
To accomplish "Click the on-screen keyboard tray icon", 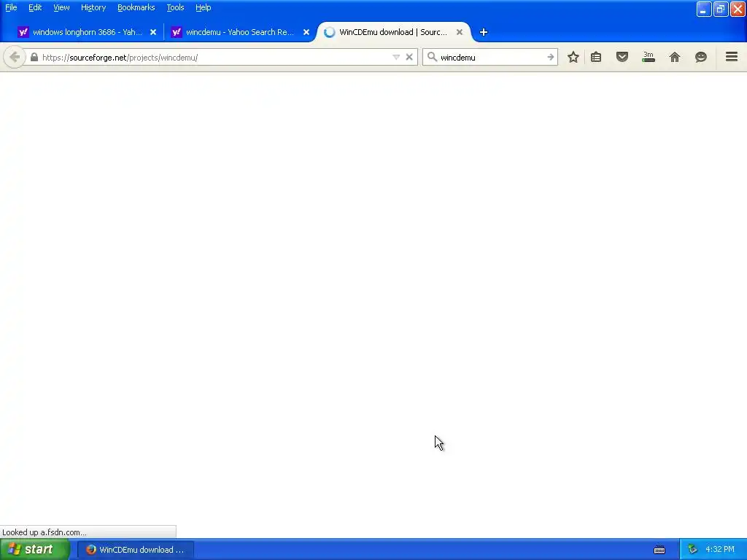I will pyautogui.click(x=659, y=550).
